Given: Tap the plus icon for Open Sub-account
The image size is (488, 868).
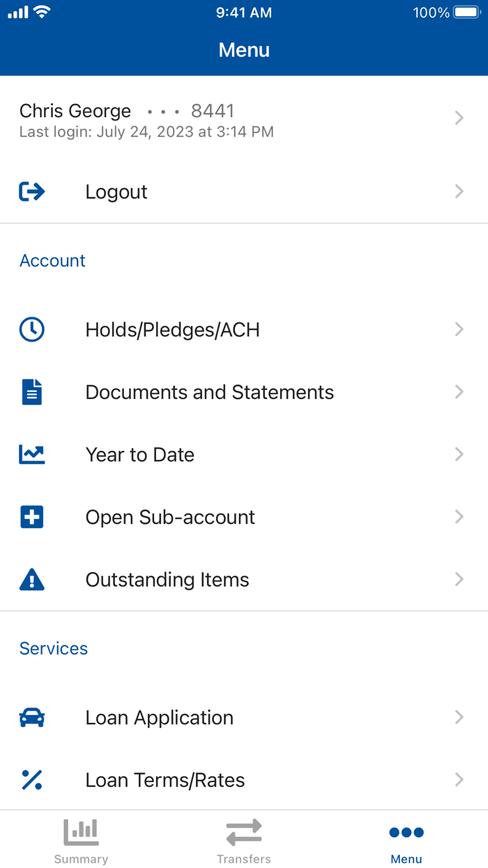Looking at the screenshot, I should pyautogui.click(x=32, y=517).
